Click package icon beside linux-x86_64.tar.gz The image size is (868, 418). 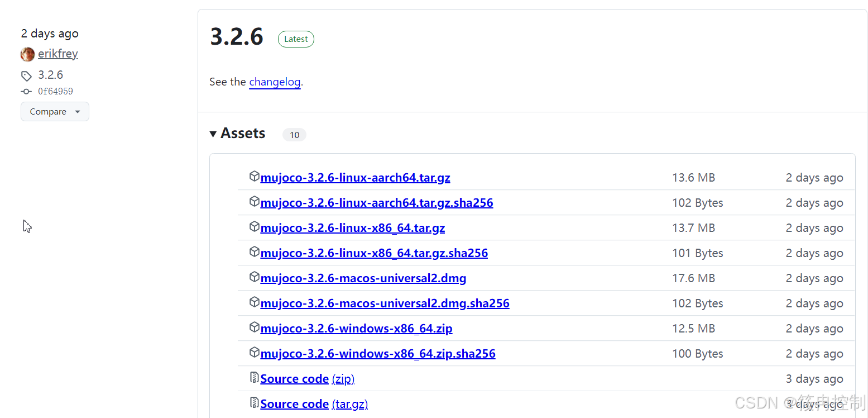254,227
